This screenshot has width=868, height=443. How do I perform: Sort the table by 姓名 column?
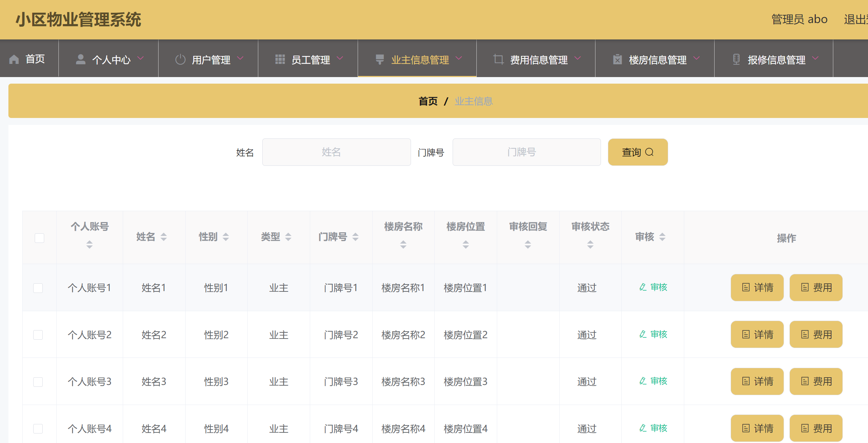point(164,237)
